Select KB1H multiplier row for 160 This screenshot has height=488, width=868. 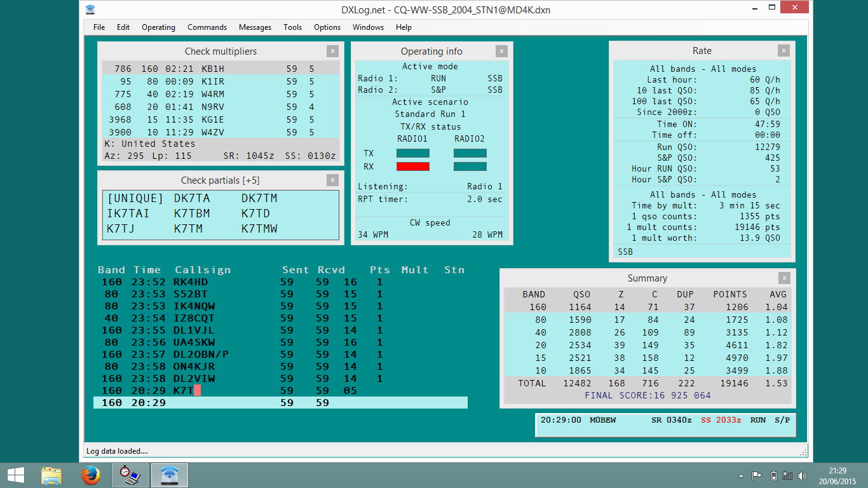point(220,69)
